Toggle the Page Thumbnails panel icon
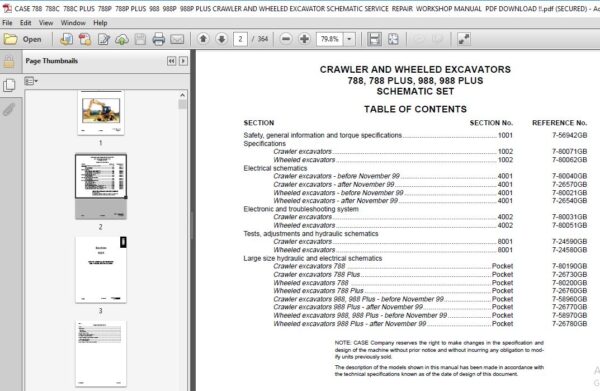This screenshot has width=600, height=391. point(9,85)
